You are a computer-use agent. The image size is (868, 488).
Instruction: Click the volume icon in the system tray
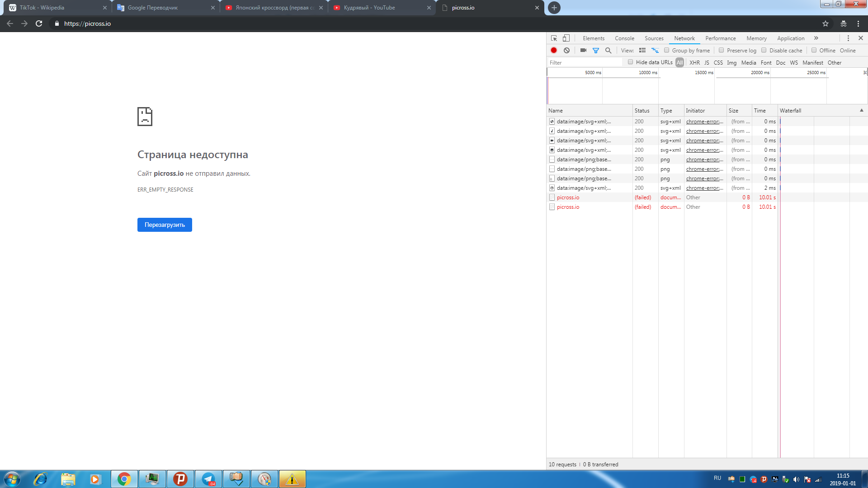[797, 479]
